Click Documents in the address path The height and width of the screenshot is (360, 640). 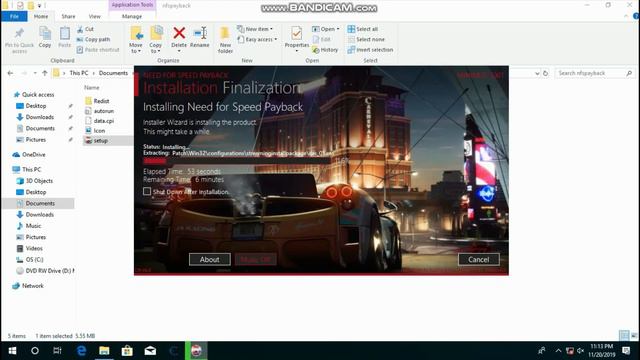[113, 73]
